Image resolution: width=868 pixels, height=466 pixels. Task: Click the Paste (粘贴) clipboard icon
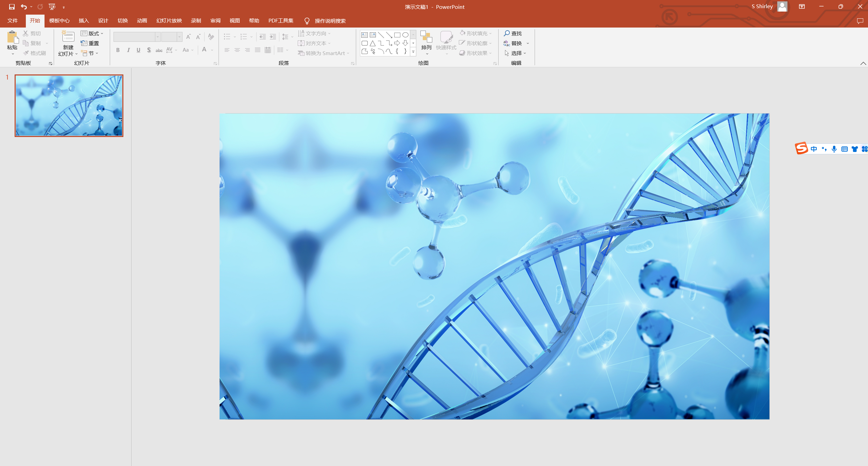tap(12, 37)
